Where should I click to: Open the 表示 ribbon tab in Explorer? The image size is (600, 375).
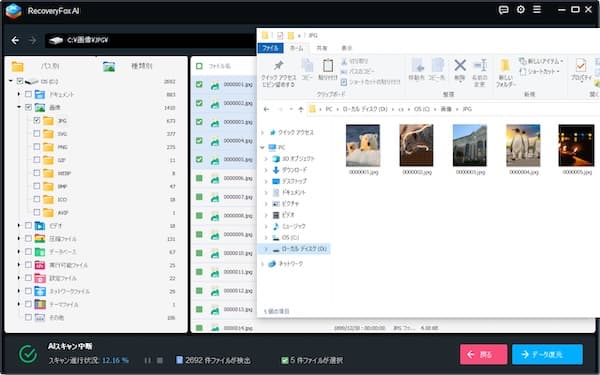(x=347, y=48)
